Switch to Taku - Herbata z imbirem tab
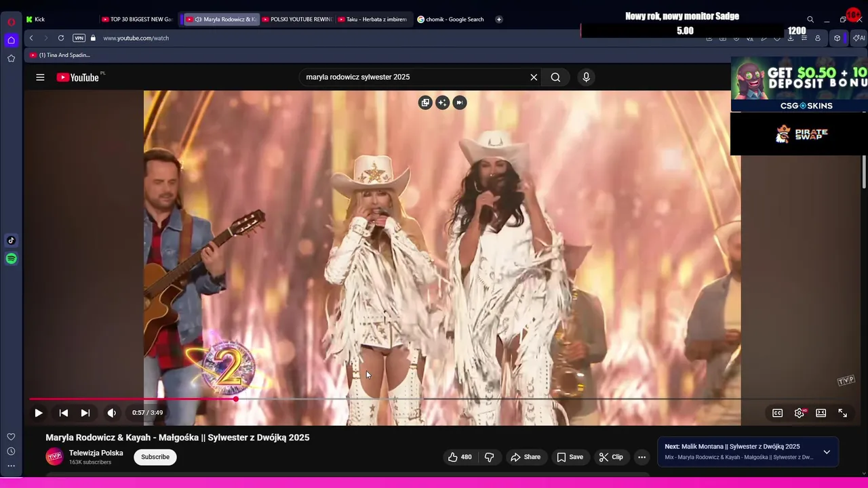This screenshot has width=868, height=488. tap(372, 20)
